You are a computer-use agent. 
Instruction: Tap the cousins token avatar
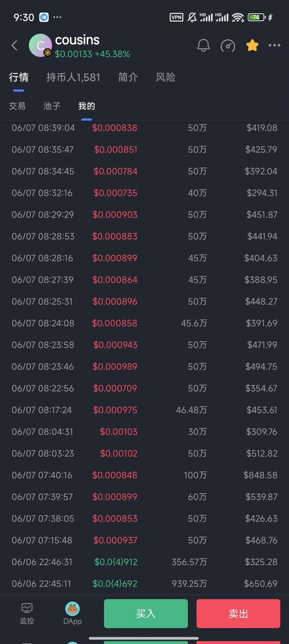[x=40, y=46]
